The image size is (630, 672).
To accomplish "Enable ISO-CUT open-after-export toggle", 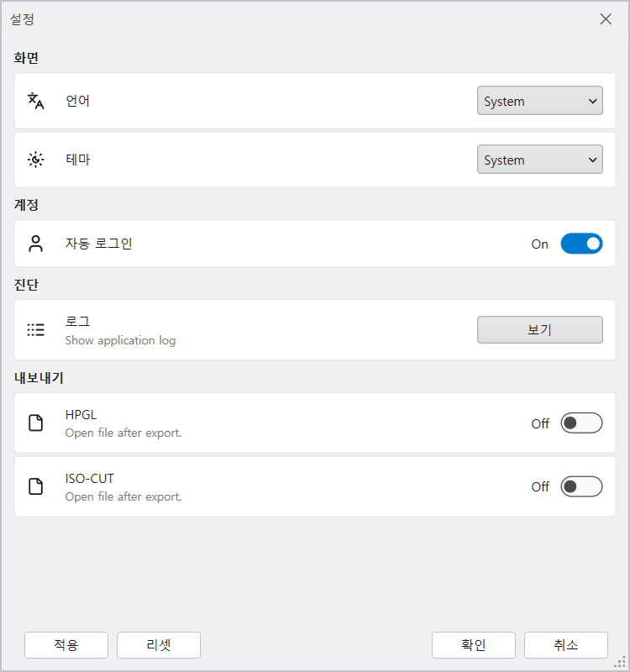I will pyautogui.click(x=581, y=486).
